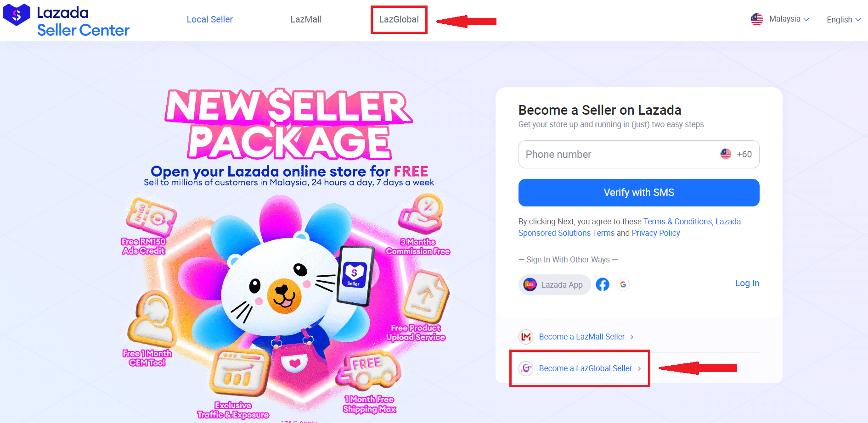Open the English language dropdown

pos(844,20)
